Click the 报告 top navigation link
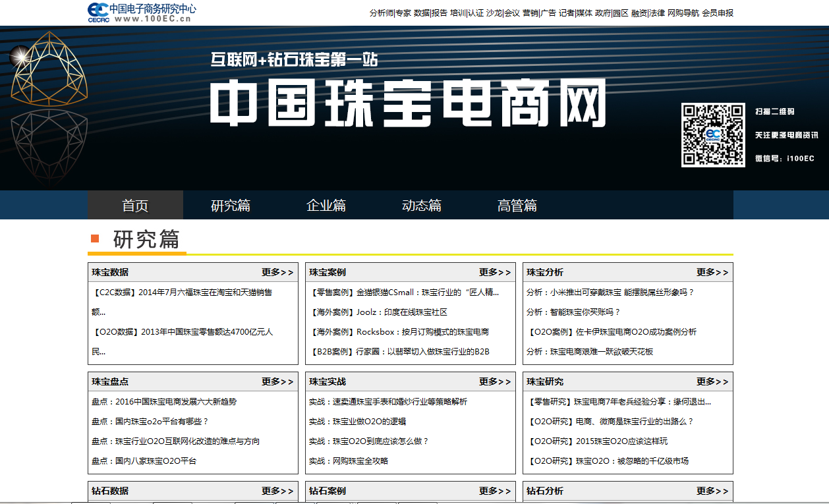The height and width of the screenshot is (504, 829). (x=440, y=13)
